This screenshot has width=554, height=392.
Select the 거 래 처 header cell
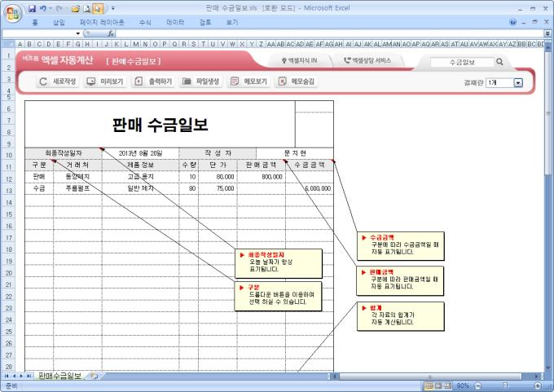(77, 165)
